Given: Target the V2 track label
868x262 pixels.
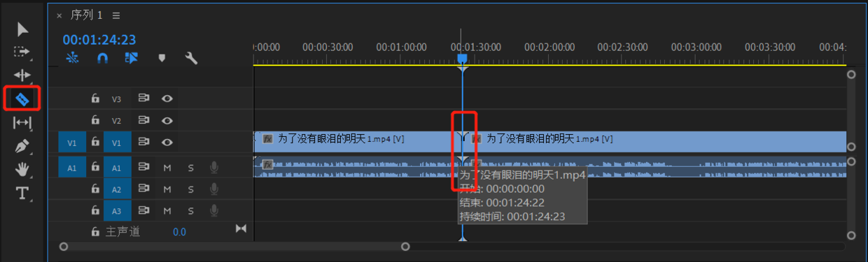Looking at the screenshot, I should coord(117,120).
